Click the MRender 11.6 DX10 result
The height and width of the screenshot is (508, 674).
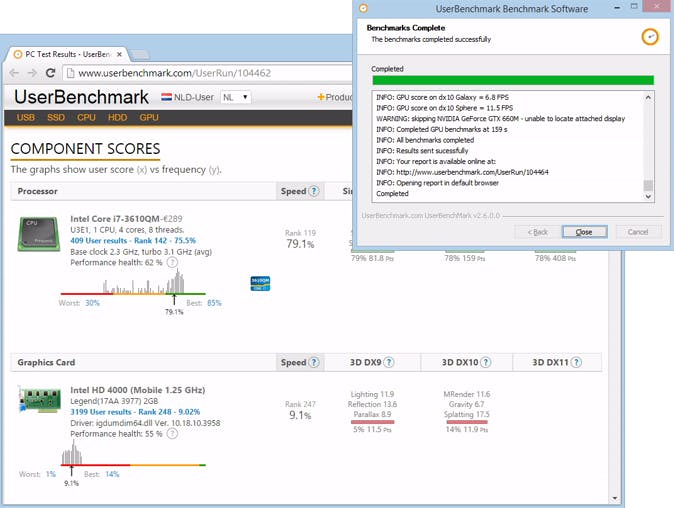pos(467,394)
